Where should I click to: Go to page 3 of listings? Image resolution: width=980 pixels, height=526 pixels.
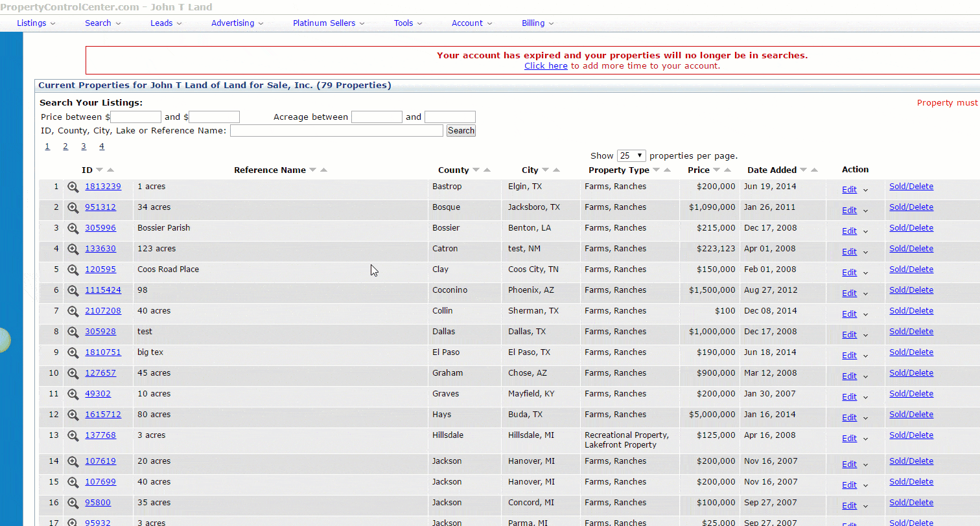coord(84,146)
